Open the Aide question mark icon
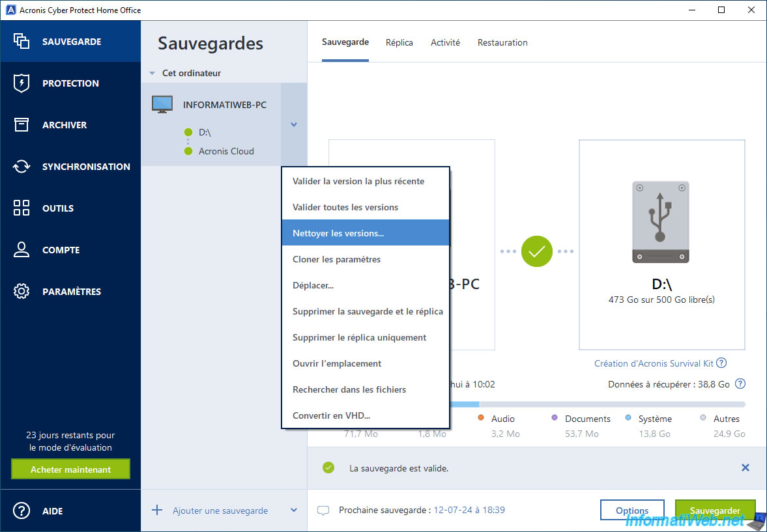This screenshot has height=532, width=767. coord(22,511)
